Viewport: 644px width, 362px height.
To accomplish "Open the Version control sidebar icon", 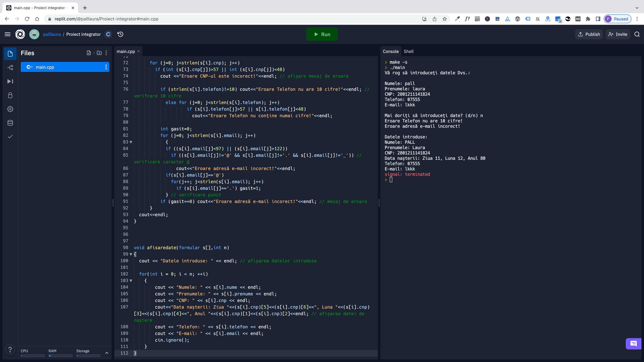I will (10, 67).
